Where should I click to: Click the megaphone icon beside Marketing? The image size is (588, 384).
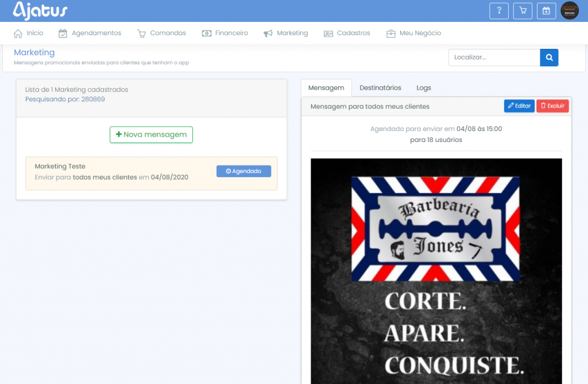tap(268, 33)
